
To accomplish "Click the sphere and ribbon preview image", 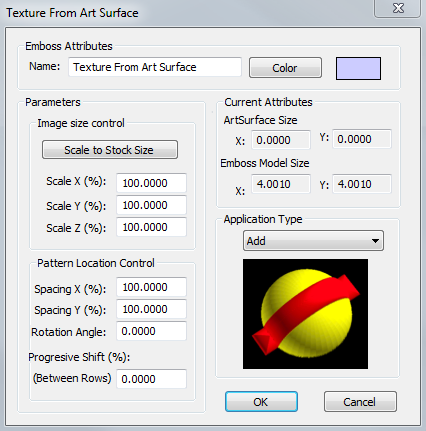I will point(305,314).
